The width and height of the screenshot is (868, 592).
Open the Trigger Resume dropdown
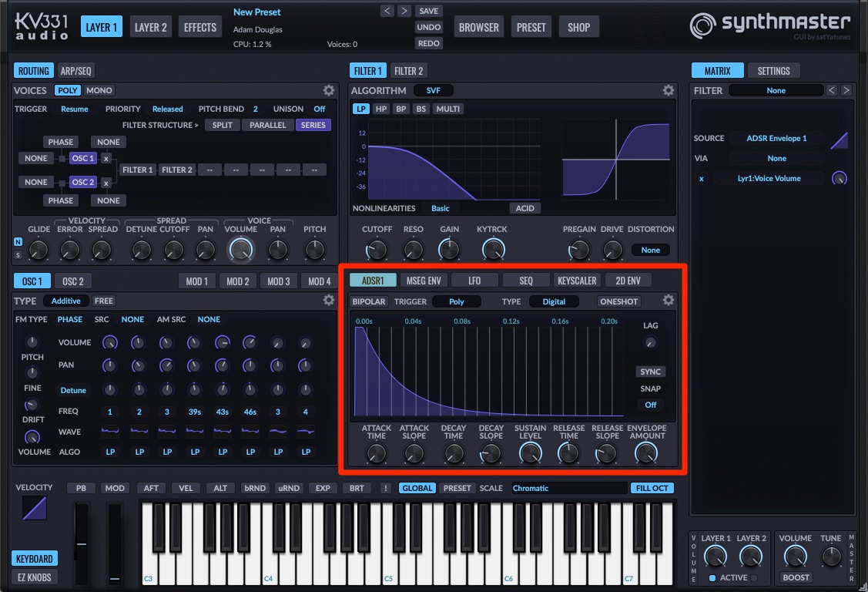point(75,109)
